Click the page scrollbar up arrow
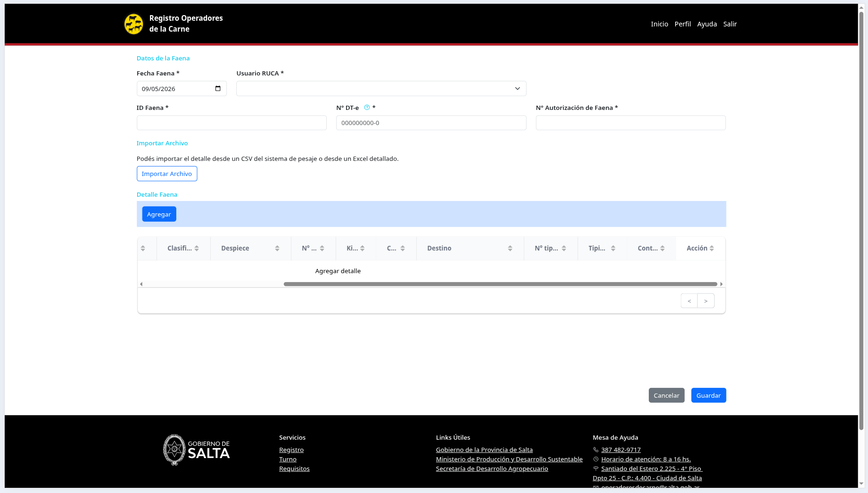868x493 pixels. (861, 8)
